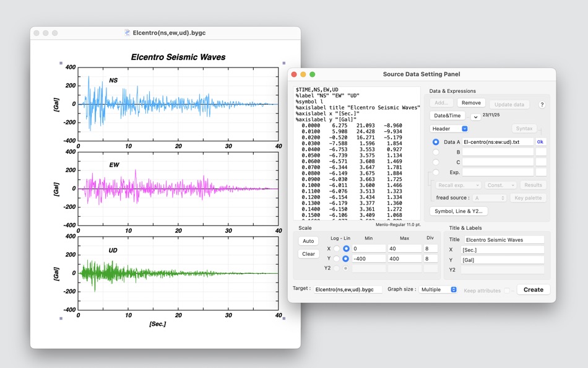Click the document icon in graph title bar
Image resolution: width=588 pixels, height=368 pixels.
click(x=127, y=33)
